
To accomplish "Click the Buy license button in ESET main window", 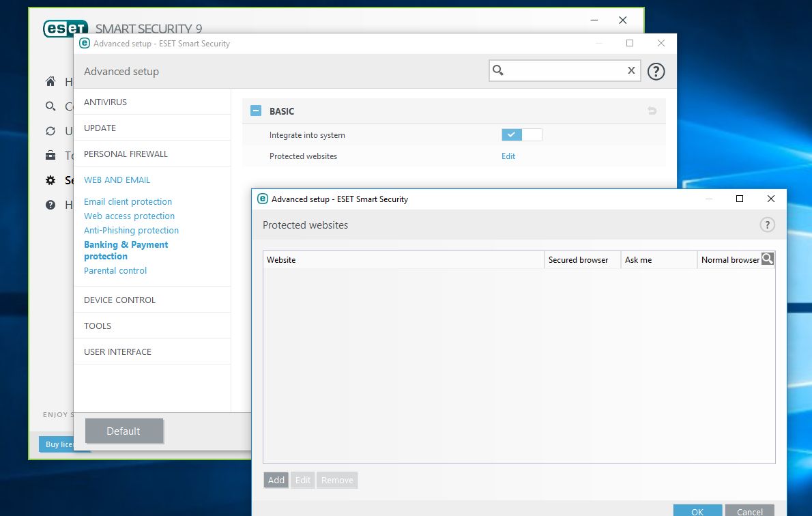I will point(57,444).
